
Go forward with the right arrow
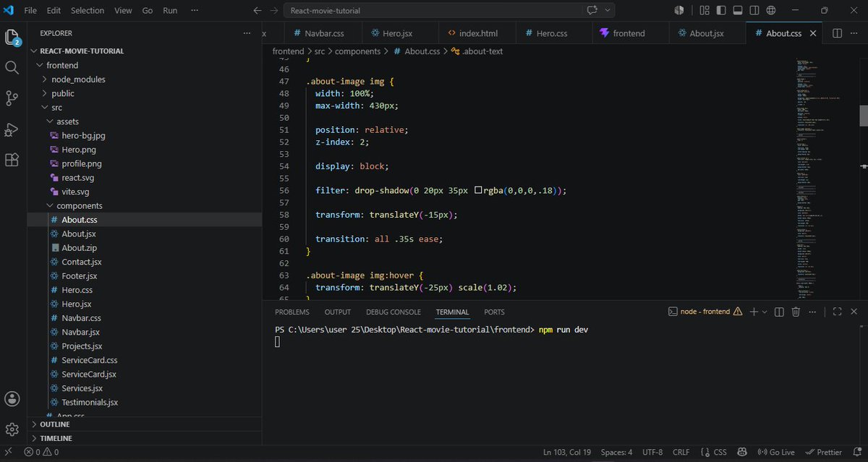point(273,11)
